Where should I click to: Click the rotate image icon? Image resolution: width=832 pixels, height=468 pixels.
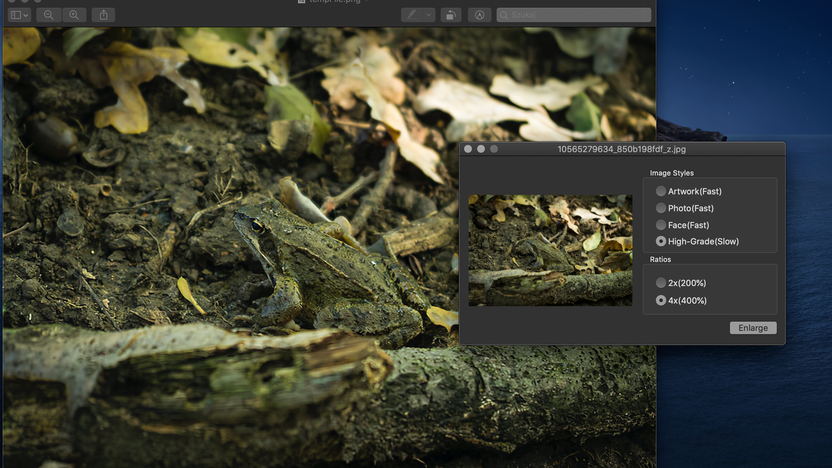coord(450,15)
